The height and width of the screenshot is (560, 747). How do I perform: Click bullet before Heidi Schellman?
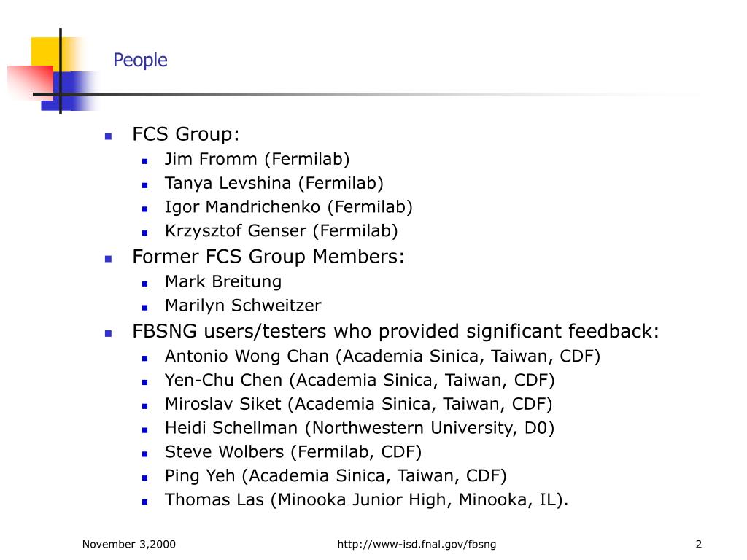tap(145, 430)
